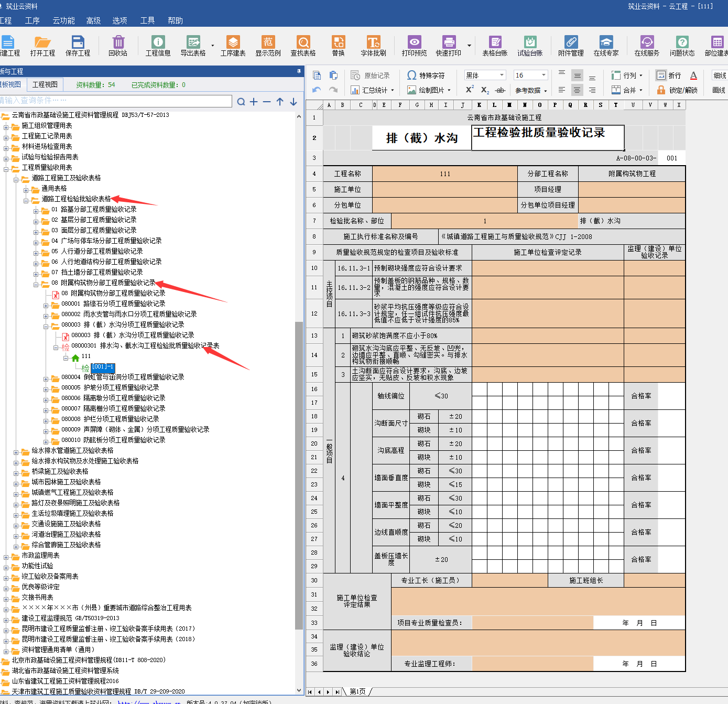Toggle strikethrough ab formatting
The width and height of the screenshot is (728, 704).
[x=501, y=90]
